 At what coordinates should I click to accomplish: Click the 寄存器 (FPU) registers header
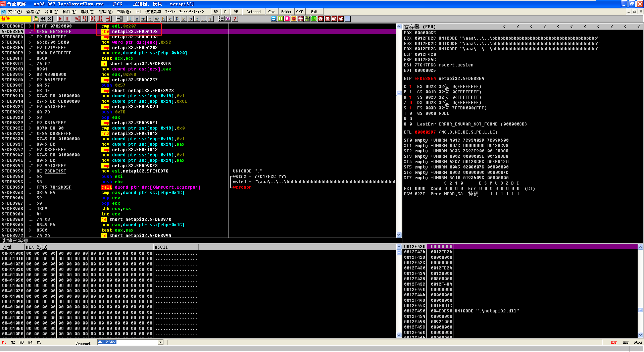pos(419,27)
